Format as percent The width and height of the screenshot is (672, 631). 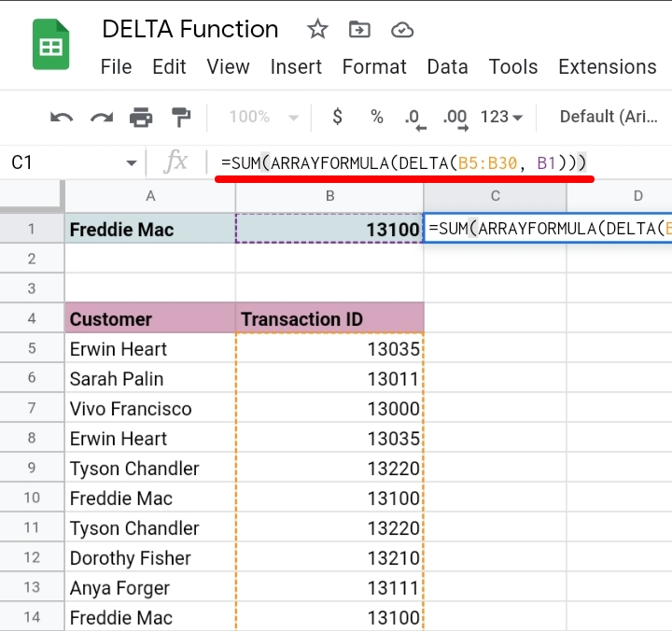[x=377, y=117]
